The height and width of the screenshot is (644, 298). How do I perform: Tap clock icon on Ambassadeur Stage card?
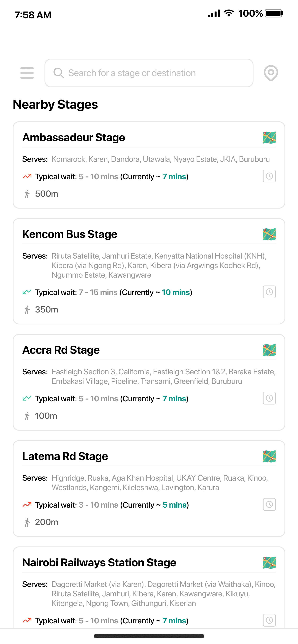[x=269, y=176]
